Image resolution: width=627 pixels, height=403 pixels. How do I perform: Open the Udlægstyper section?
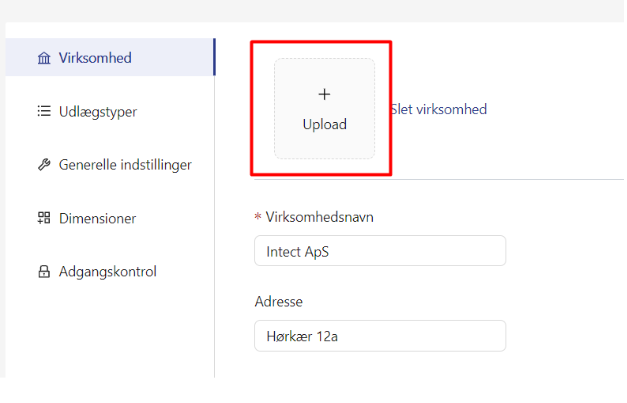tap(110, 111)
